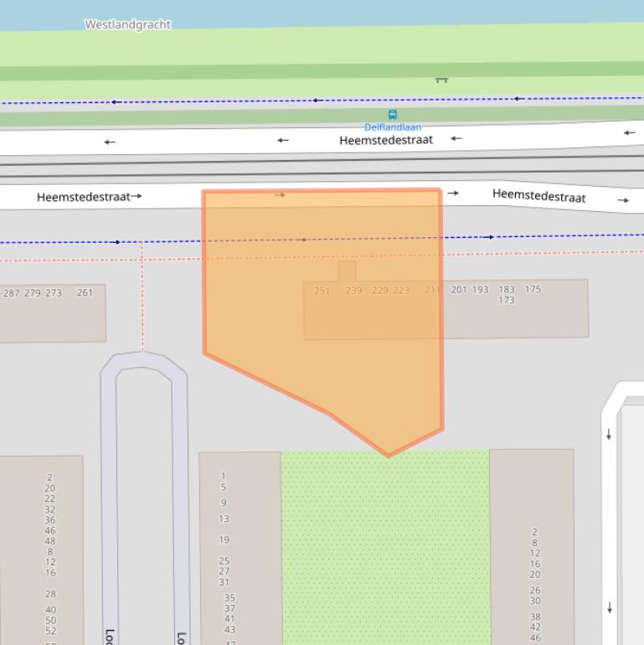Click the Heemstedestraat label beside the tram stop
644x645 pixels.
(x=386, y=140)
